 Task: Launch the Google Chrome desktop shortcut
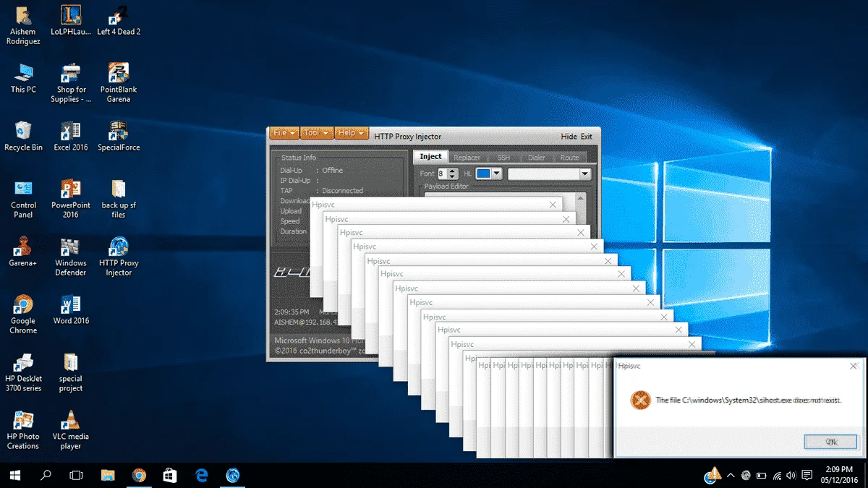click(23, 314)
